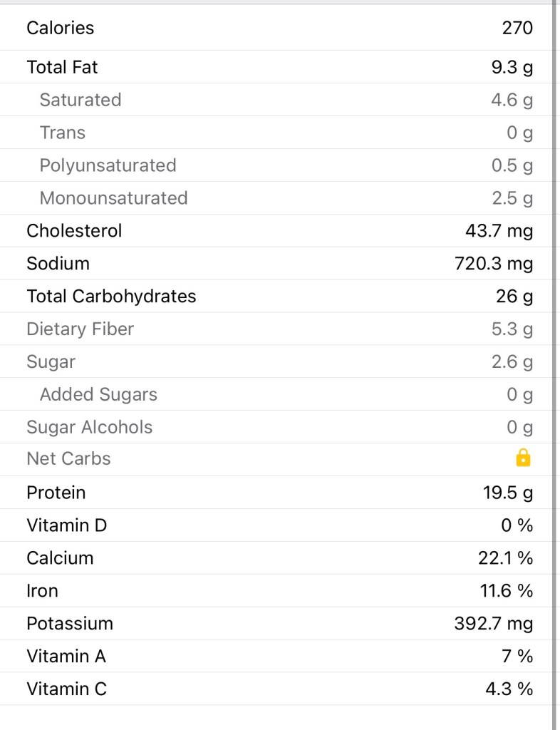Select the Protein row
Image resolution: width=560 pixels, height=730 pixels.
[278, 493]
